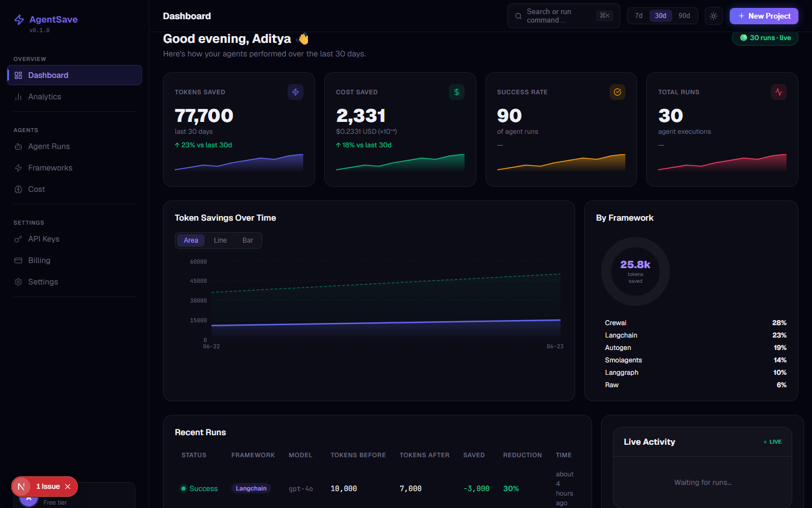
Task: Click the Success Rate checkmark icon
Action: pyautogui.click(x=617, y=92)
